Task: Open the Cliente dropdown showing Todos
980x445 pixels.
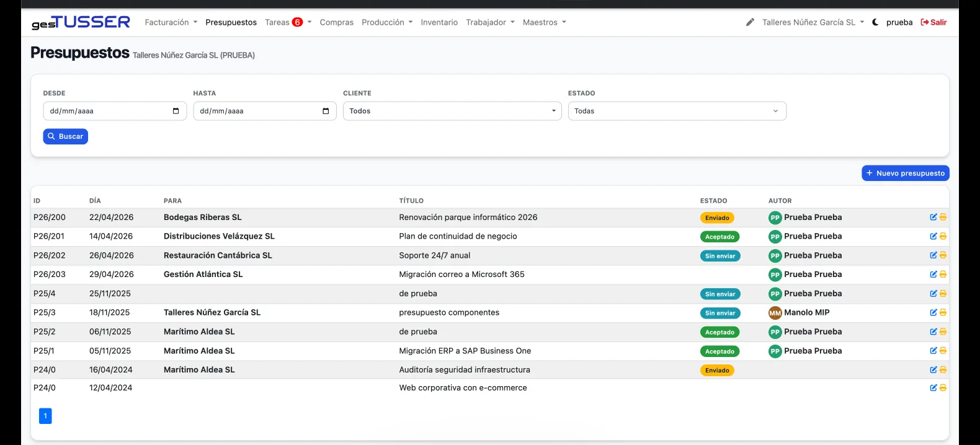Action: pyautogui.click(x=452, y=111)
